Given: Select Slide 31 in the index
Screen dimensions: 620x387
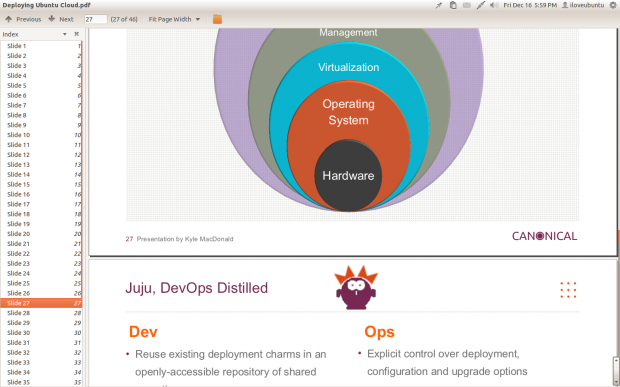Looking at the screenshot, I should click(x=41, y=342).
